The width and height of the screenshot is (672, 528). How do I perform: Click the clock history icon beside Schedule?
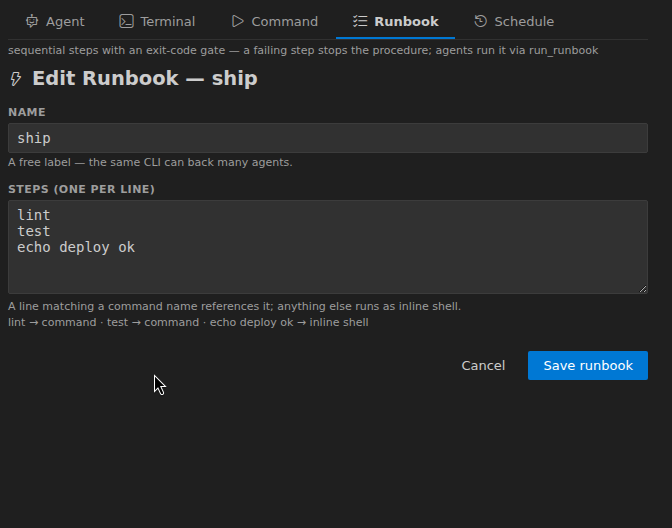(x=480, y=21)
